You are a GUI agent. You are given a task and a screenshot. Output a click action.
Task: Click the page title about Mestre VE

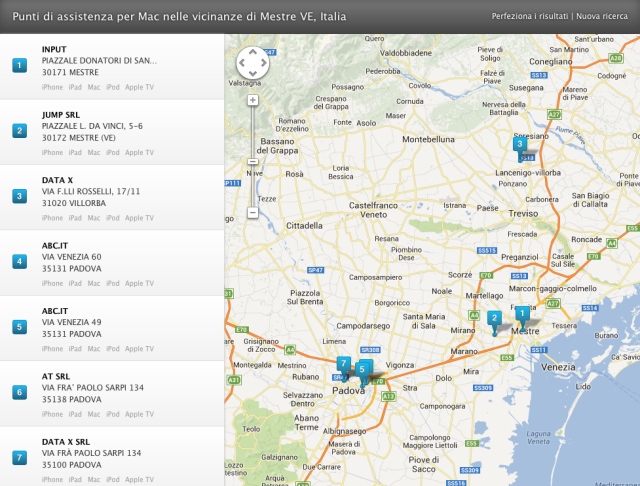click(x=179, y=16)
